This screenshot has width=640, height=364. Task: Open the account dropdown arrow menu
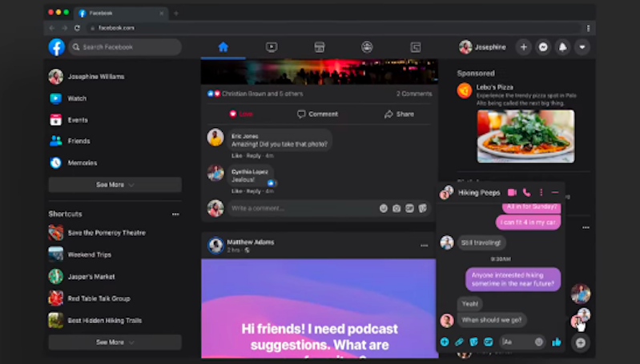582,47
